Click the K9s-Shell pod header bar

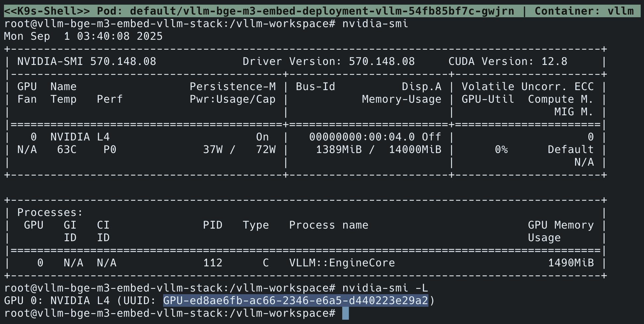pyautogui.click(x=322, y=11)
